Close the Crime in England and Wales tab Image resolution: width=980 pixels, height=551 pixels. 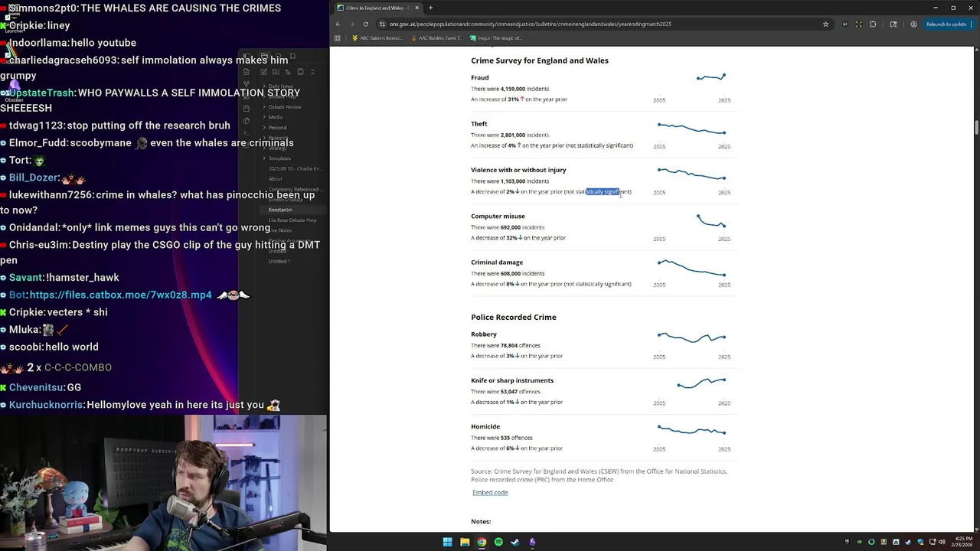[x=416, y=8]
